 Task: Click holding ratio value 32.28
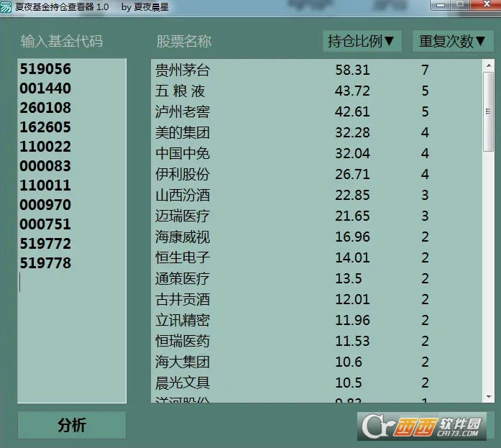tap(352, 132)
